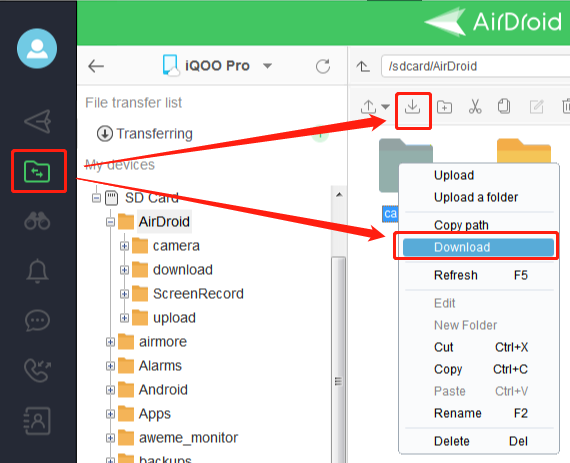Click the new folder toolbar icon

444,107
